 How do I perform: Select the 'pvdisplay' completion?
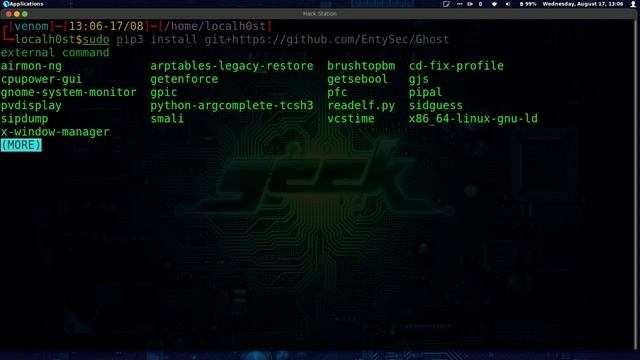click(31, 106)
